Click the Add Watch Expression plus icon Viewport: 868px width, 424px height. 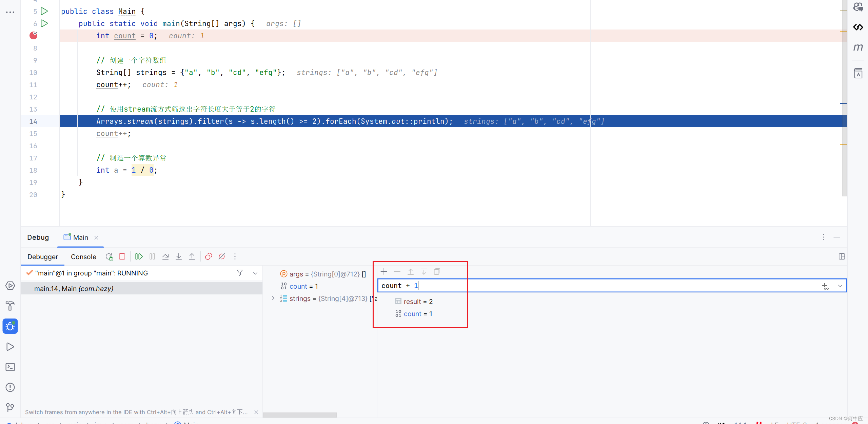383,271
